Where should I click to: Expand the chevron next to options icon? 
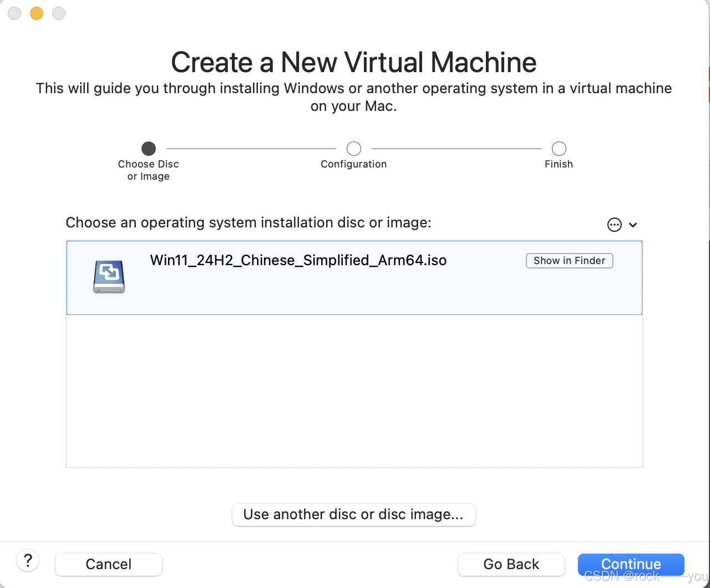633,225
